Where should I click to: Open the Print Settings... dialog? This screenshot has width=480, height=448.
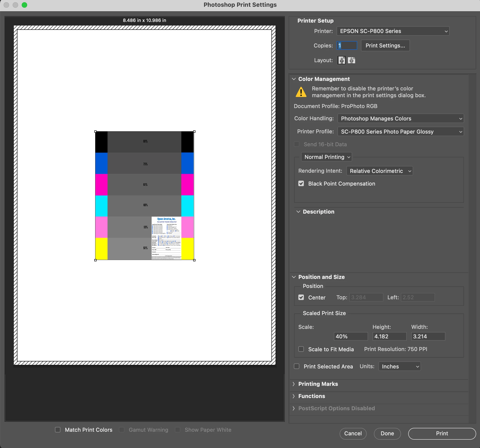click(385, 45)
